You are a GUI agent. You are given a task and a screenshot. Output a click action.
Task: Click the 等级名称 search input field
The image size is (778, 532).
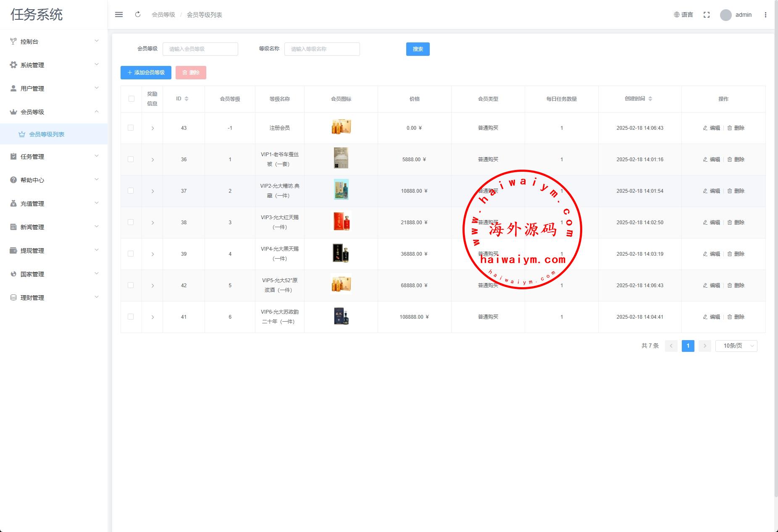click(322, 49)
